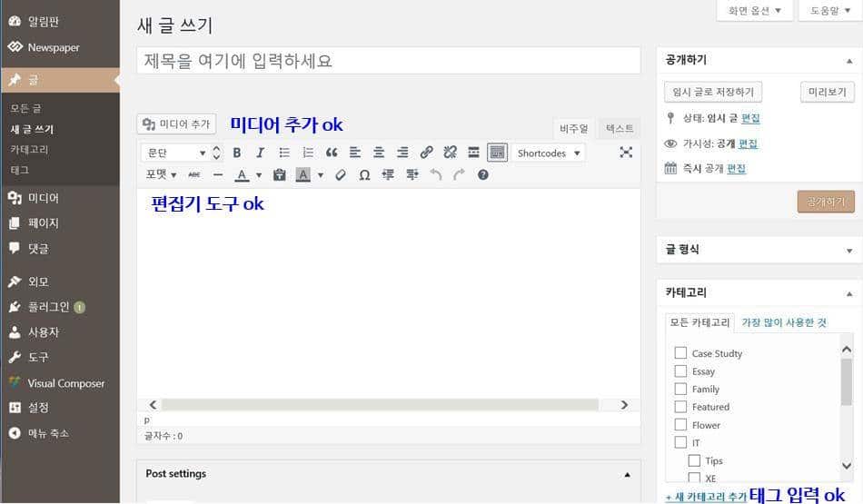Switch to the 텍스트 text editor tab

(620, 128)
